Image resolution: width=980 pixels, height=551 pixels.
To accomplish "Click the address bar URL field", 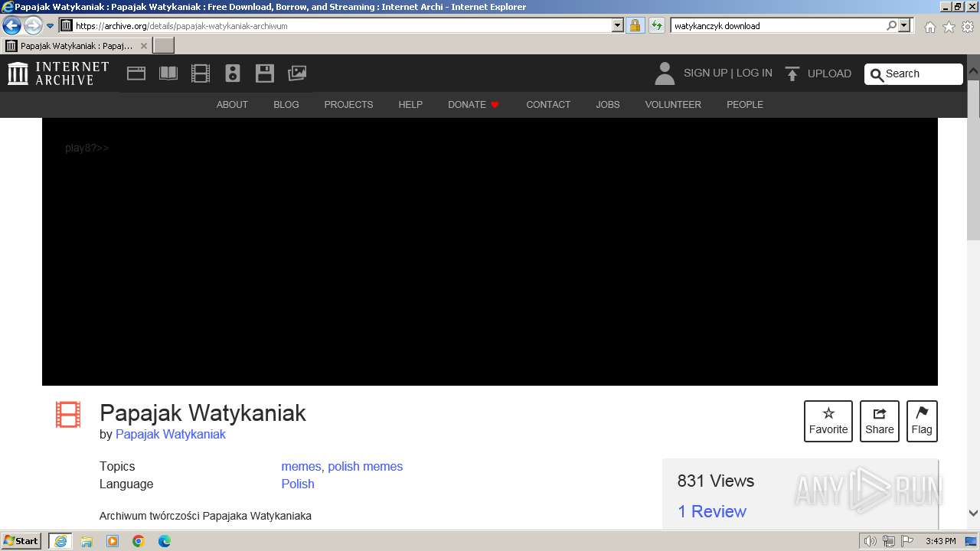I will click(x=341, y=25).
